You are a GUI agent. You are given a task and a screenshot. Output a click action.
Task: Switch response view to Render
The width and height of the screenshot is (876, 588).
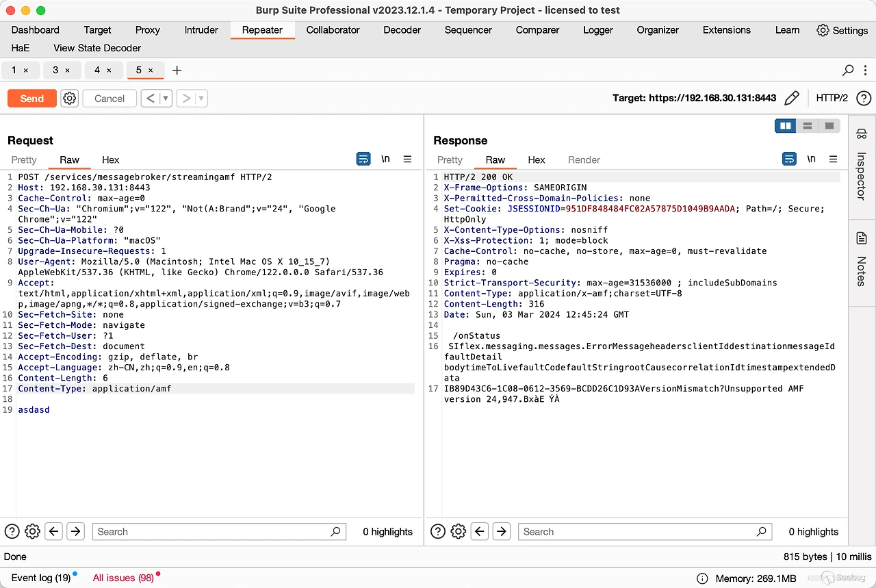584,159
